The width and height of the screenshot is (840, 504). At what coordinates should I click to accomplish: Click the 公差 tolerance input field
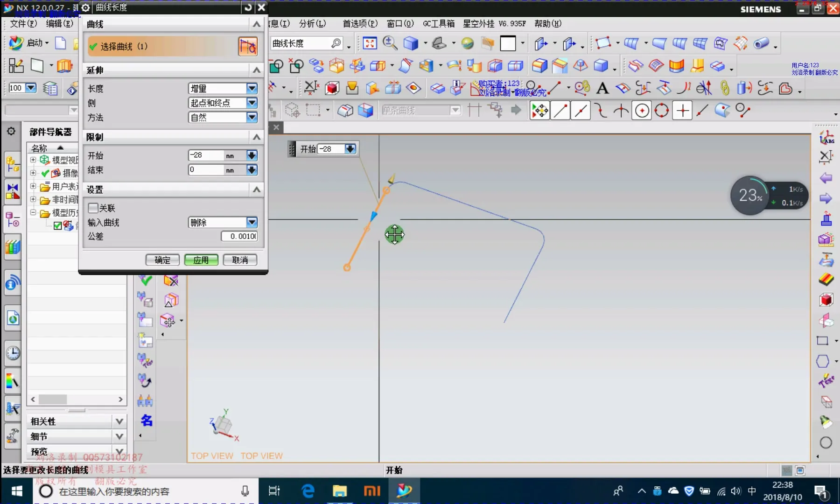[x=239, y=236]
